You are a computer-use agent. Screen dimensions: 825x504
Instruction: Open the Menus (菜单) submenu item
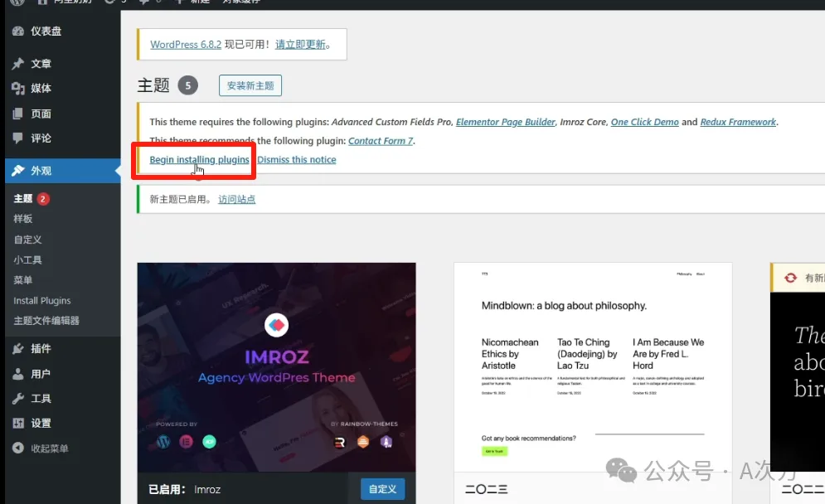coord(22,280)
